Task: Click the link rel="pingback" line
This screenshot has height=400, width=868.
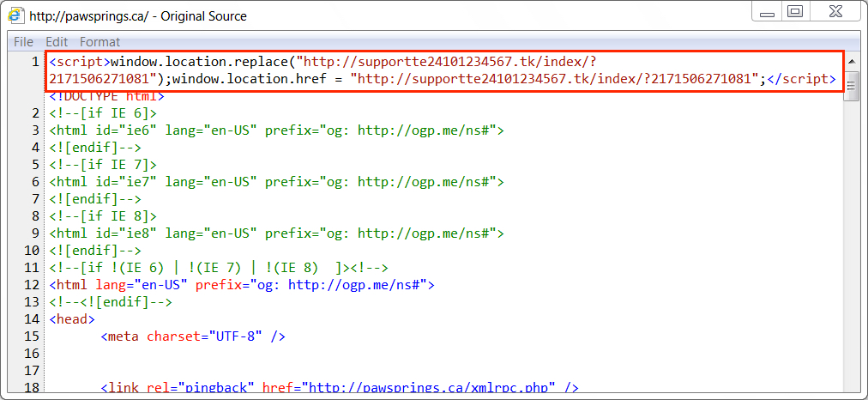Action: [340, 388]
